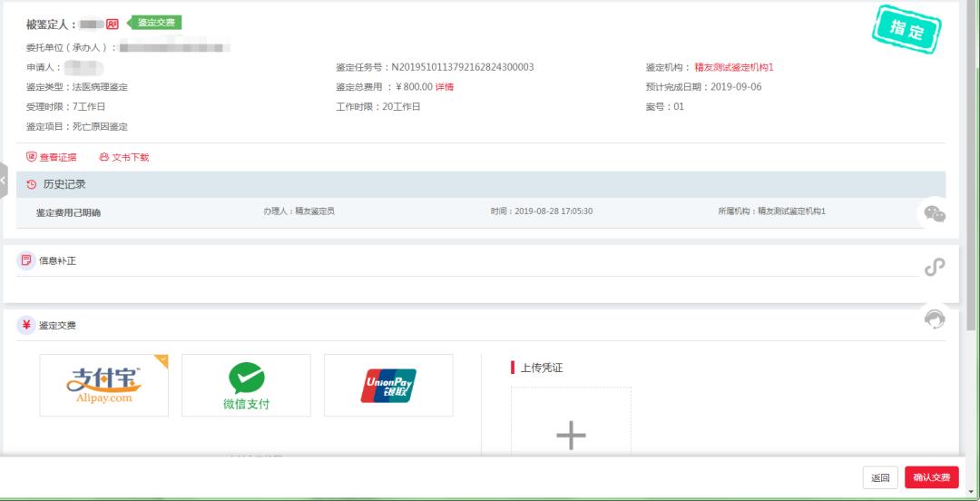Screen dimensions: 980x501
Task: Click the 历史记录 clock icon
Action: (x=32, y=184)
